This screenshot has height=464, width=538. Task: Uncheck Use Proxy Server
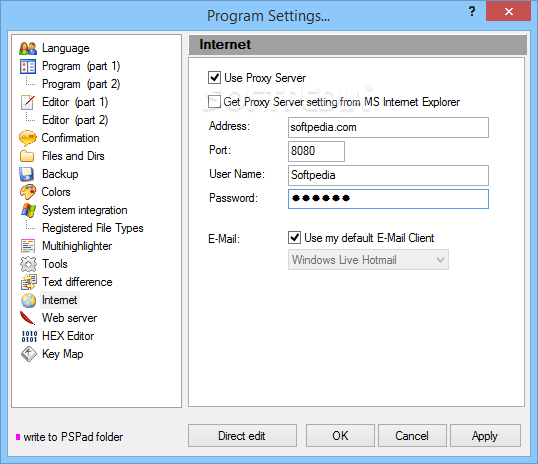214,78
